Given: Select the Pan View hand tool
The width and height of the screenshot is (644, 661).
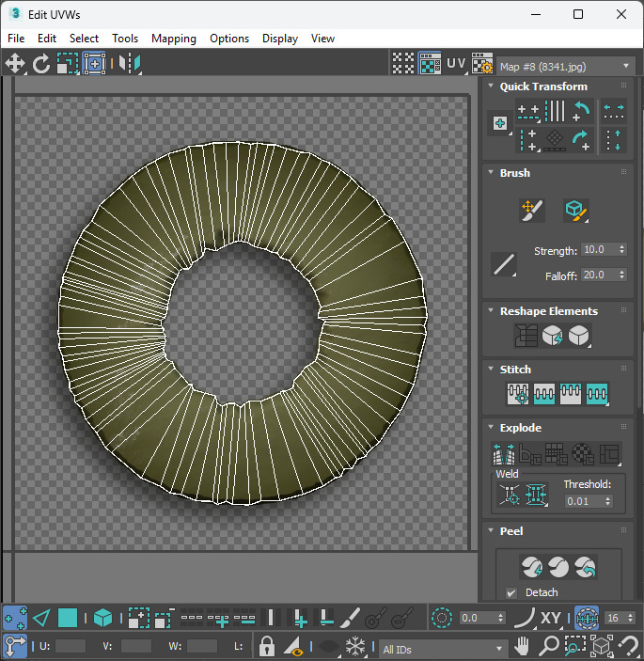Looking at the screenshot, I should click(522, 645).
